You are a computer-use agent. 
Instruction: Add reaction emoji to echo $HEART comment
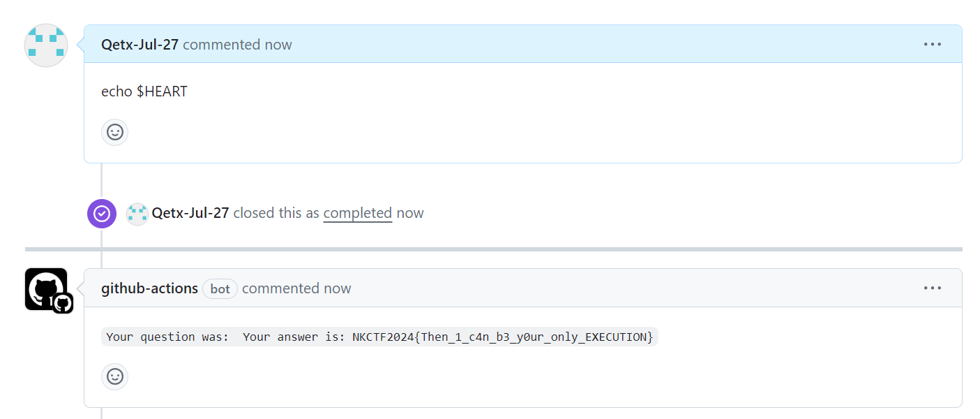[x=115, y=132]
